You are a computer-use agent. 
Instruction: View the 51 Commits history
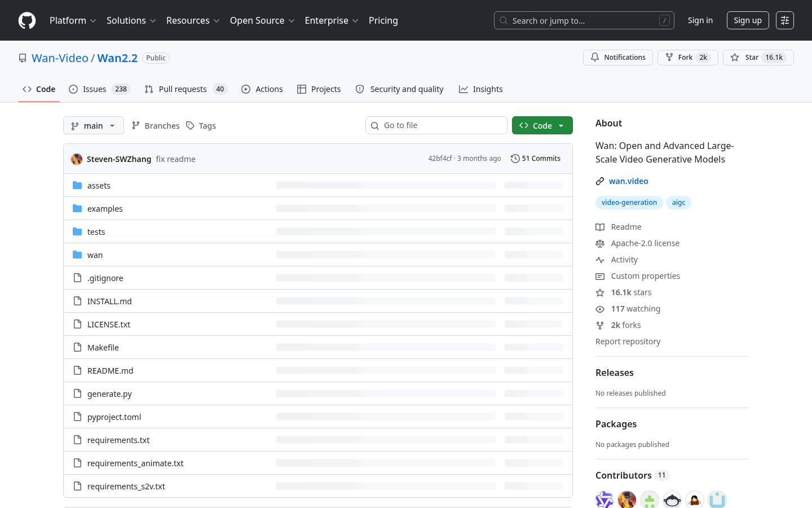pyautogui.click(x=536, y=159)
